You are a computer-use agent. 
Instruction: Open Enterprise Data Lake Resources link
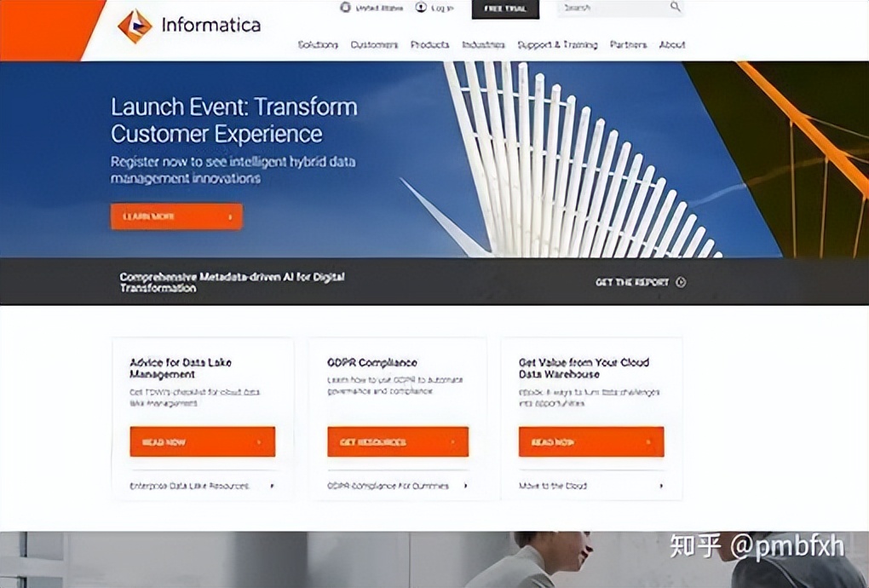189,486
